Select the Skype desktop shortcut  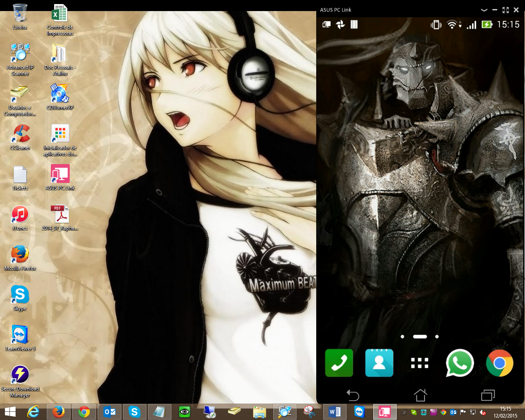[20, 298]
